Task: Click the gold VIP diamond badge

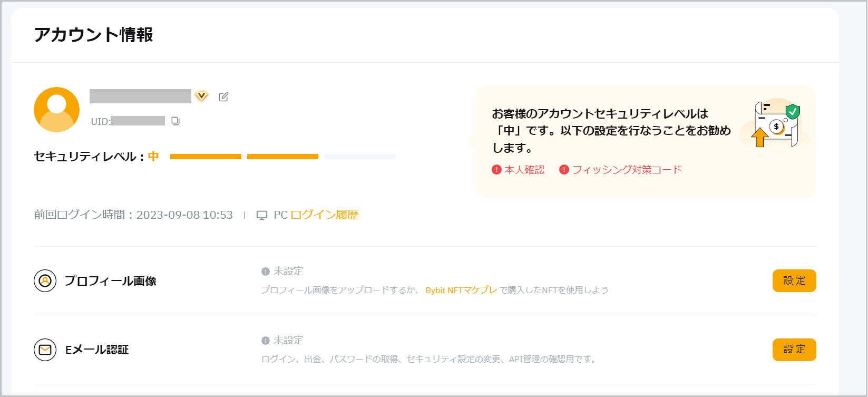Action: coord(201,96)
